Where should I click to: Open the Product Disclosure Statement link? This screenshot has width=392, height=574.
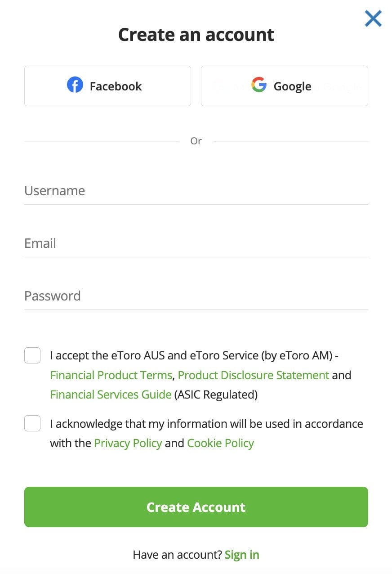tap(254, 375)
